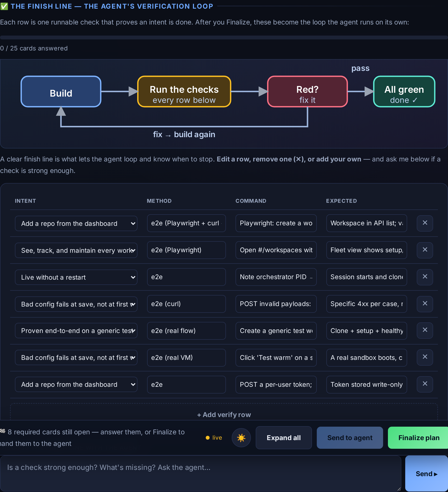Click the green Finalize plan button
This screenshot has height=492, width=448.
tap(418, 437)
